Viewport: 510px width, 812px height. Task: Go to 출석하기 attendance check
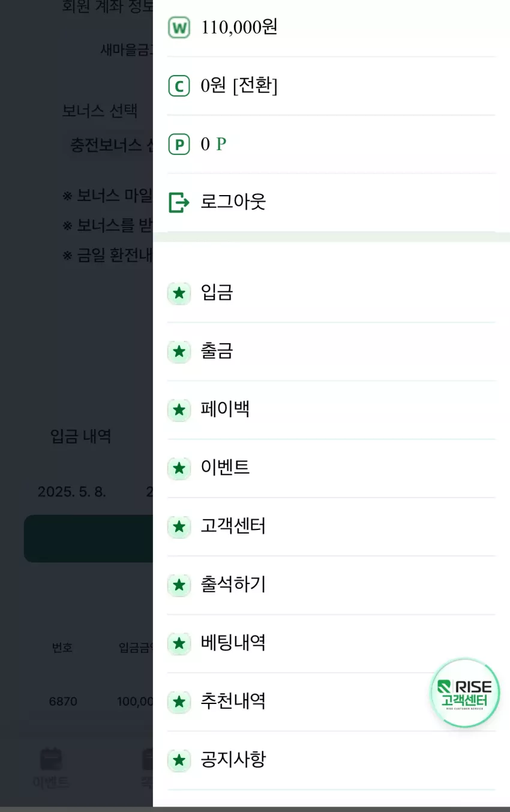coord(331,585)
